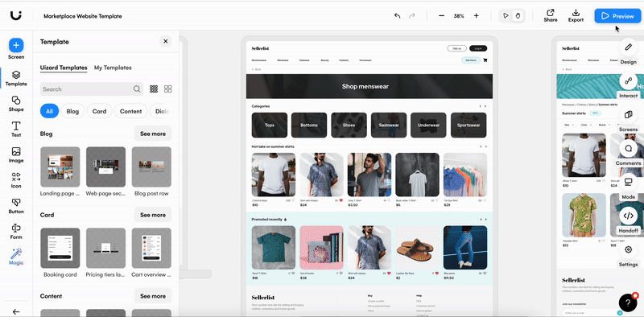Select the Shape tool
This screenshot has height=317, width=644.
[x=16, y=104]
